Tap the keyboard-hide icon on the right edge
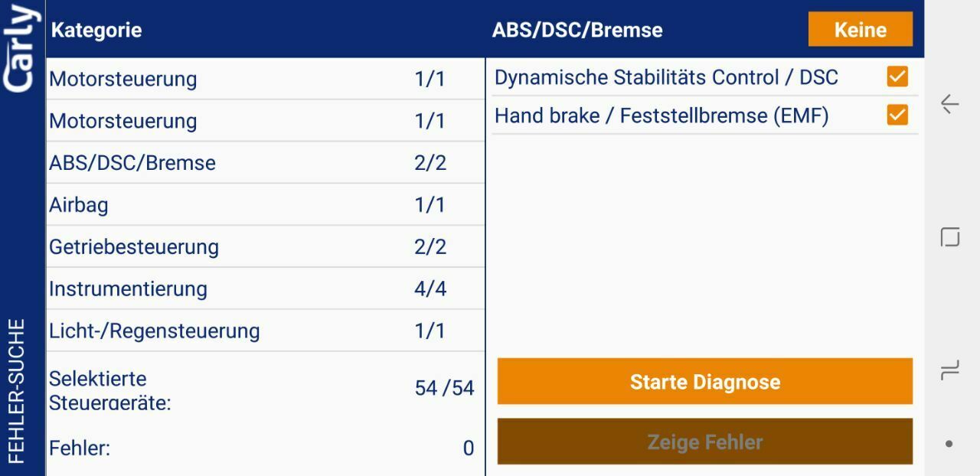 (x=949, y=369)
